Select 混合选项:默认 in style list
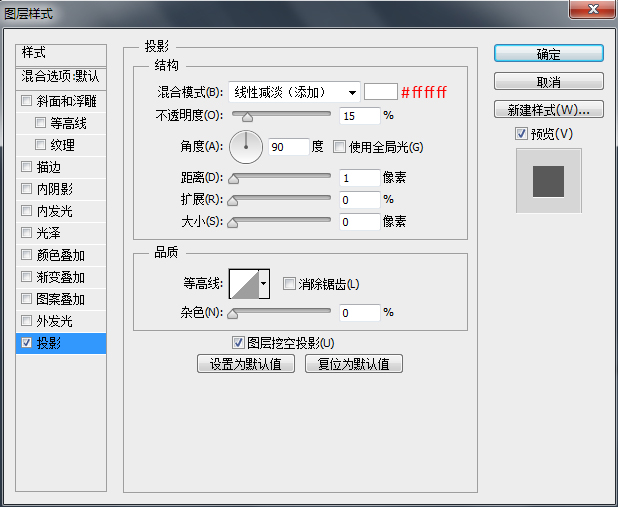Image resolution: width=618 pixels, height=507 pixels. pos(61,77)
